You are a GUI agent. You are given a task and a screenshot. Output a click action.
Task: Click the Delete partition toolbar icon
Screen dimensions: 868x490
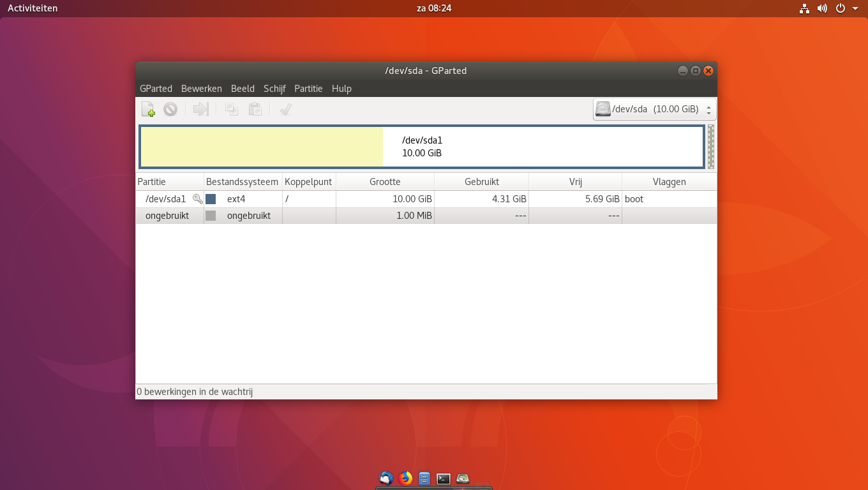(x=170, y=109)
